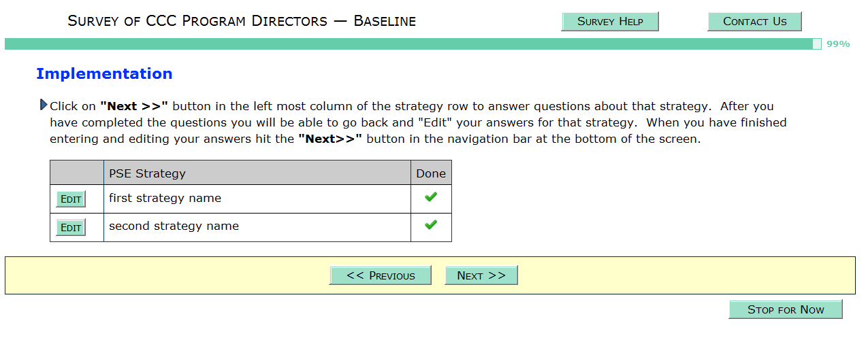Viewport: 868px width, 340px height.
Task: Click the Implementation section heading
Action: (104, 73)
